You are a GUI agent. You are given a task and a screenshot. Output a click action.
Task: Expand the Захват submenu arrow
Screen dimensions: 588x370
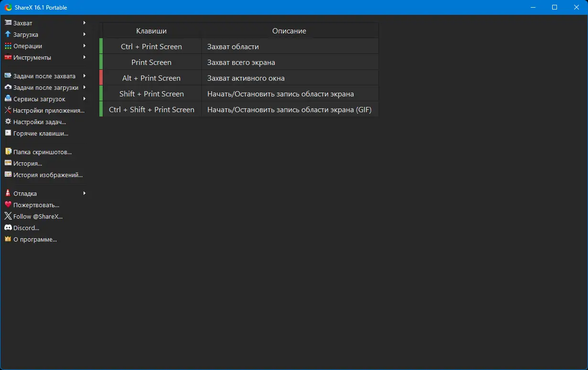(84, 23)
